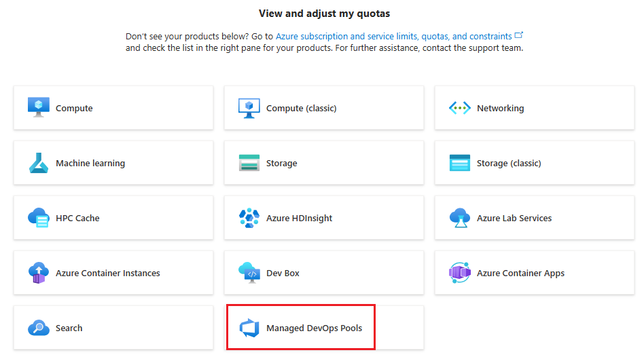
Task: Click the external link icon after constraints
Action: tap(520, 35)
